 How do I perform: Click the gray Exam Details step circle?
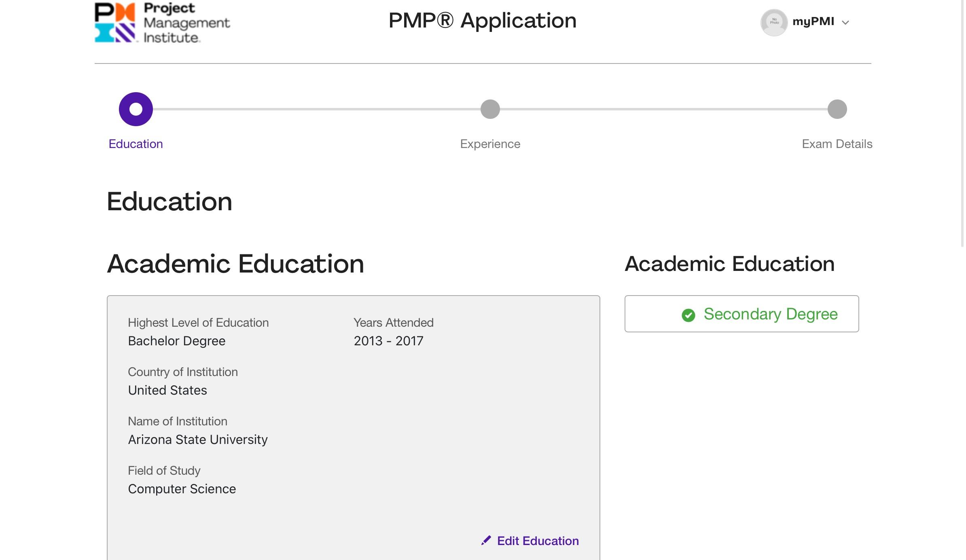click(837, 109)
